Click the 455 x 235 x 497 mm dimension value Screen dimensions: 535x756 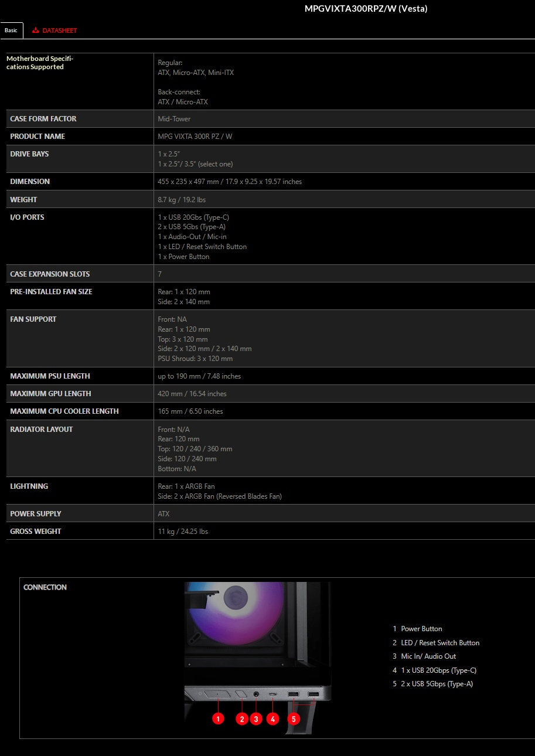coord(230,182)
